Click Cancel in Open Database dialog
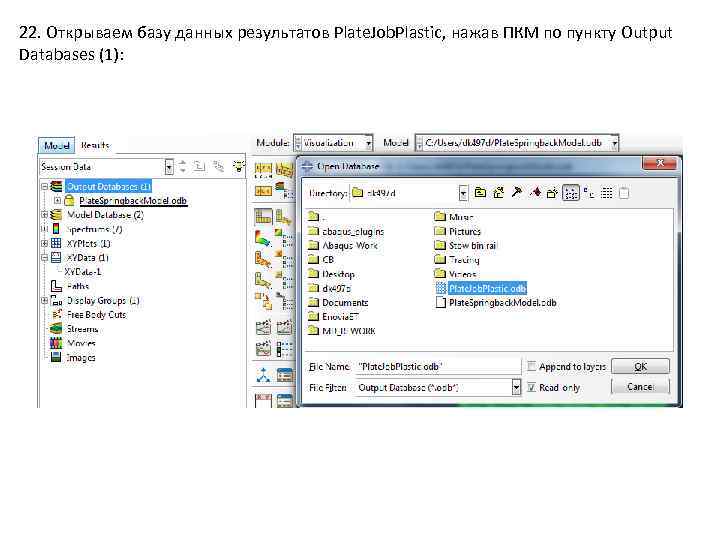Image resolution: width=720 pixels, height=540 pixels. [640, 387]
